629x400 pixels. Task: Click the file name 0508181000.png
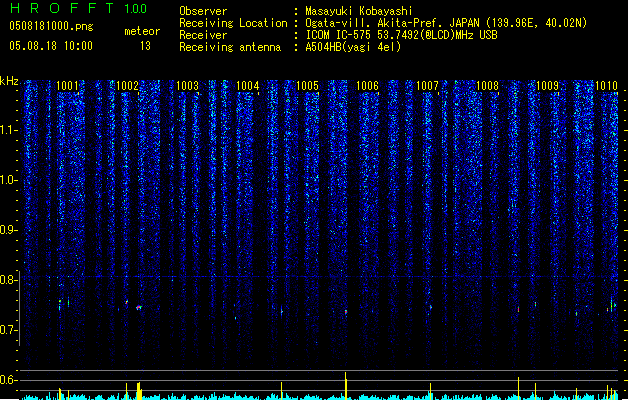51,26
